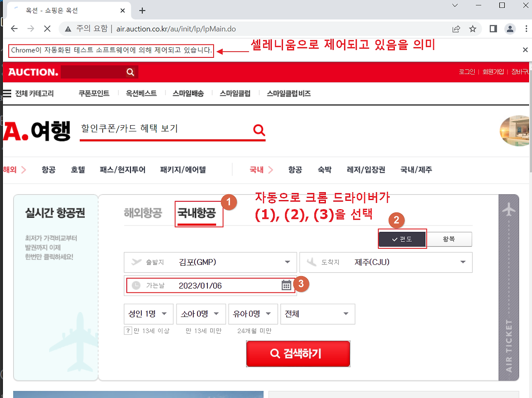The width and height of the screenshot is (532, 398).
Task: Click 회원가입 link
Action: [493, 72]
